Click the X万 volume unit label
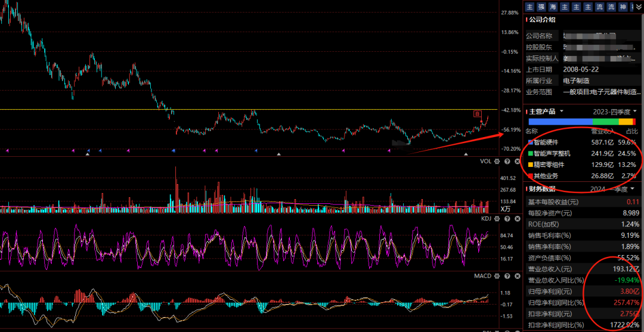644x332 pixels. coord(506,209)
